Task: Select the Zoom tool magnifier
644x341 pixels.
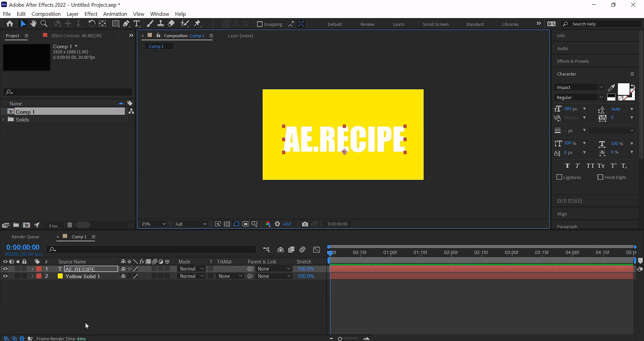Action: [x=44, y=24]
